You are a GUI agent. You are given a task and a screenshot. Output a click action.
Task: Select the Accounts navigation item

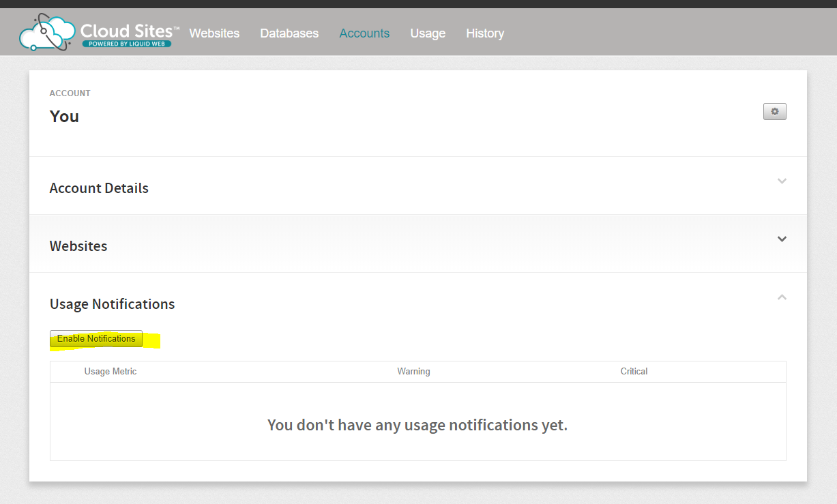pos(364,33)
